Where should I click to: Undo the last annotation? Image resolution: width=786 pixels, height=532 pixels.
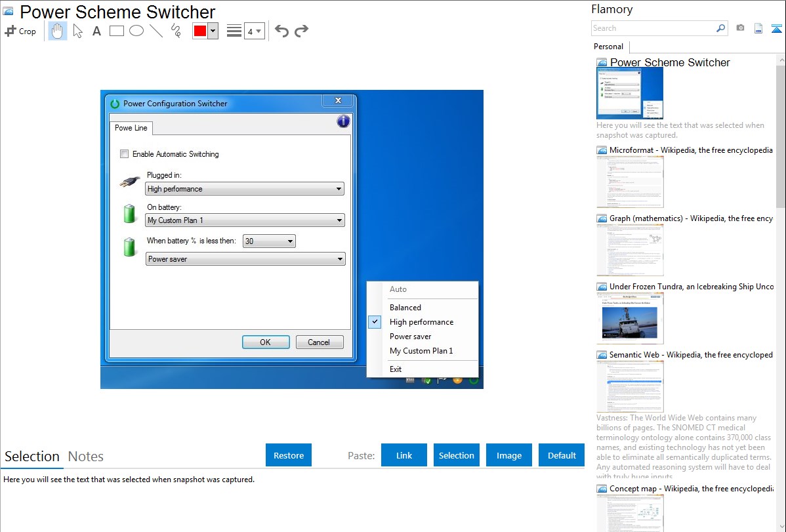281,31
